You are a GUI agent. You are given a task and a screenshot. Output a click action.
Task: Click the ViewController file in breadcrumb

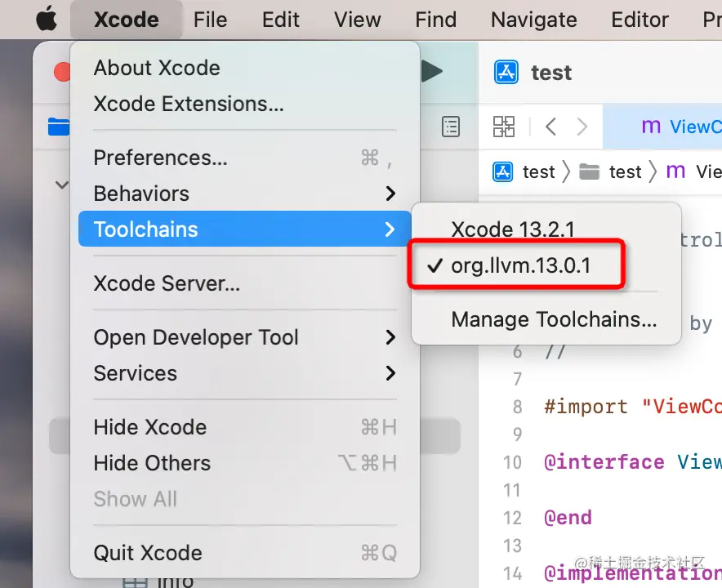[693, 171]
